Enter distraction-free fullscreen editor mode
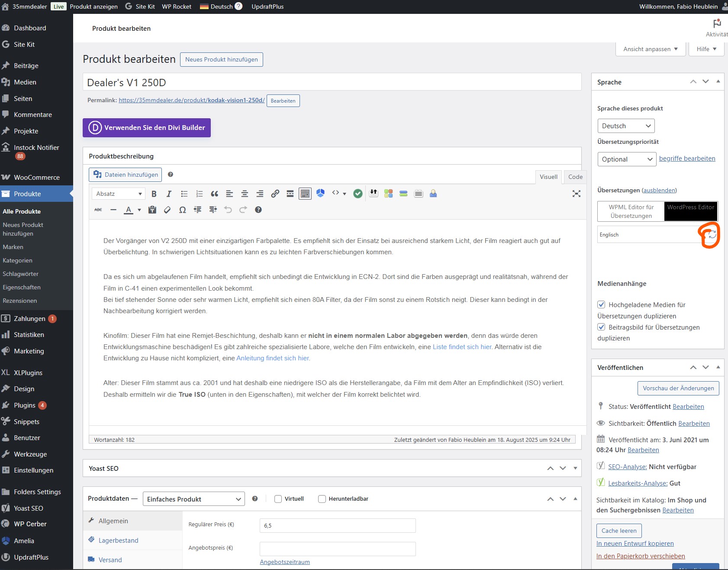 (x=577, y=194)
